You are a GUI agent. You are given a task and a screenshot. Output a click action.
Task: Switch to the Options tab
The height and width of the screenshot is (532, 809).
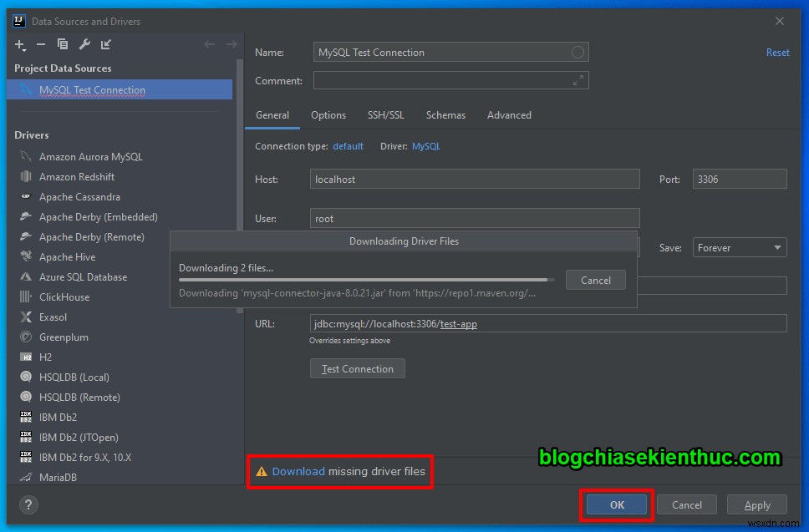click(328, 115)
